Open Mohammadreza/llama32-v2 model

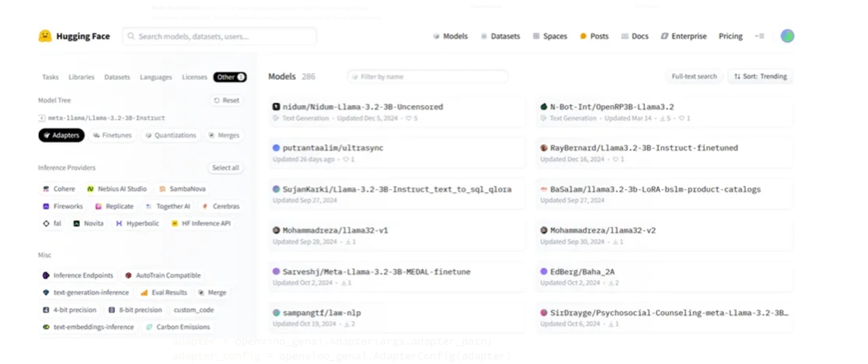[x=664, y=236]
